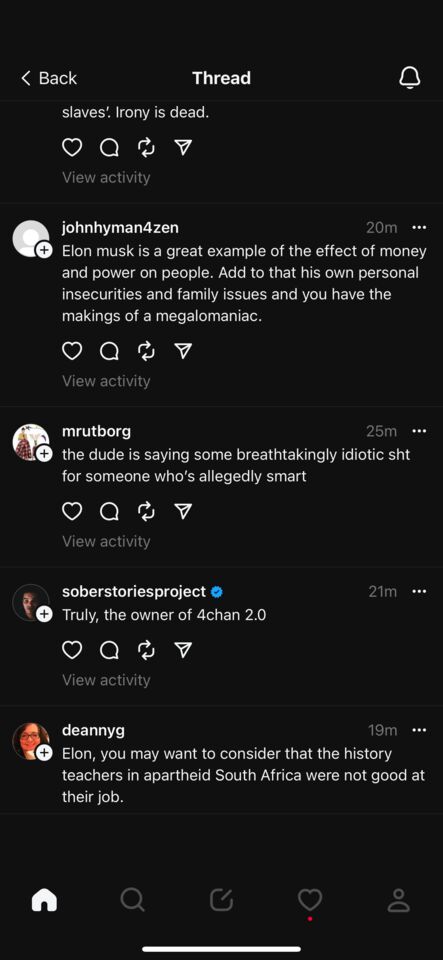Go to the Home tab in the bottom bar
The width and height of the screenshot is (443, 960).
tap(44, 900)
